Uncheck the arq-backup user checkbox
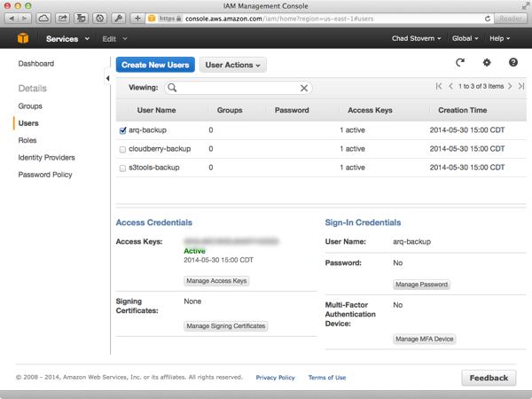This screenshot has width=532, height=399. click(x=123, y=130)
